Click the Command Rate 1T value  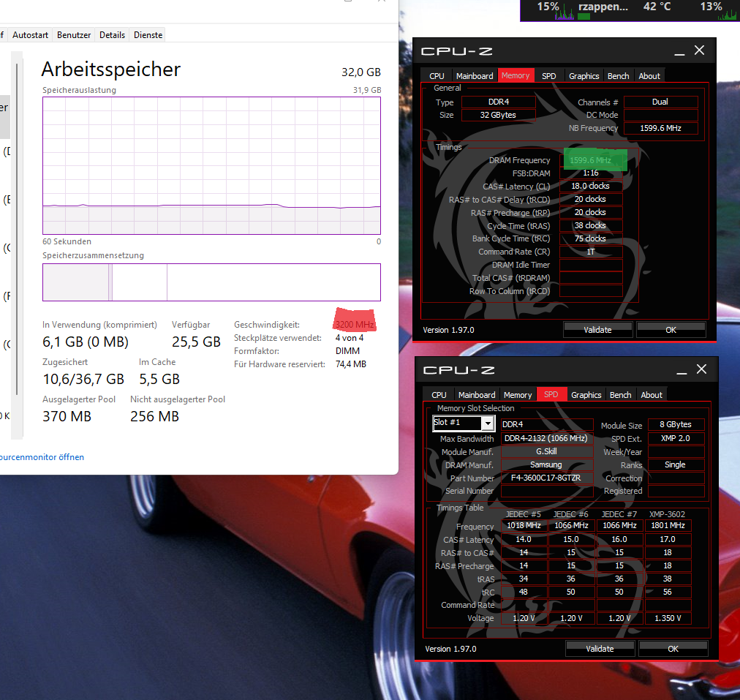[591, 252]
